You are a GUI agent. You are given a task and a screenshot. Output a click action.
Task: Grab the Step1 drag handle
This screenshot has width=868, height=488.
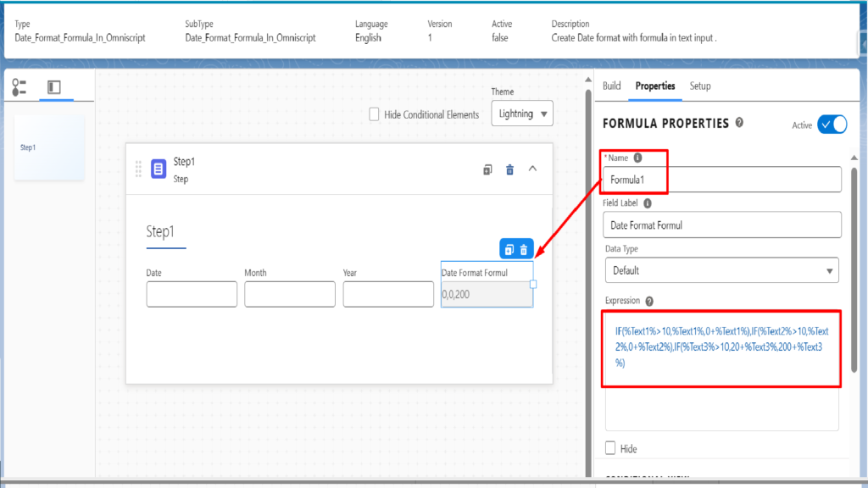[138, 169]
